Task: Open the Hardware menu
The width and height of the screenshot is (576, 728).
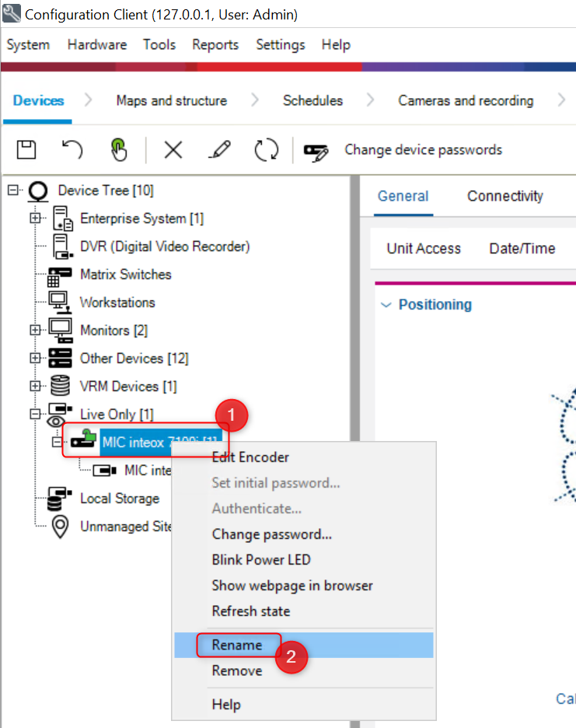Action: click(97, 44)
